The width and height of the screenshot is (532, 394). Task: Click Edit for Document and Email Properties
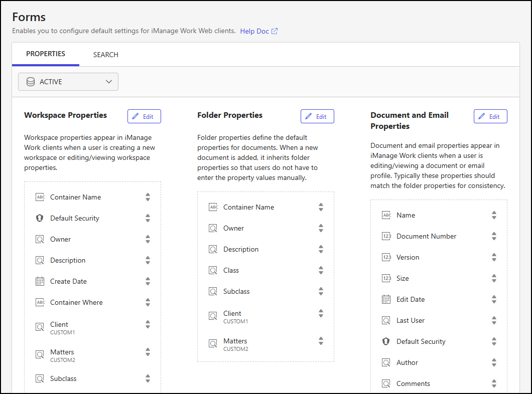[x=490, y=116]
